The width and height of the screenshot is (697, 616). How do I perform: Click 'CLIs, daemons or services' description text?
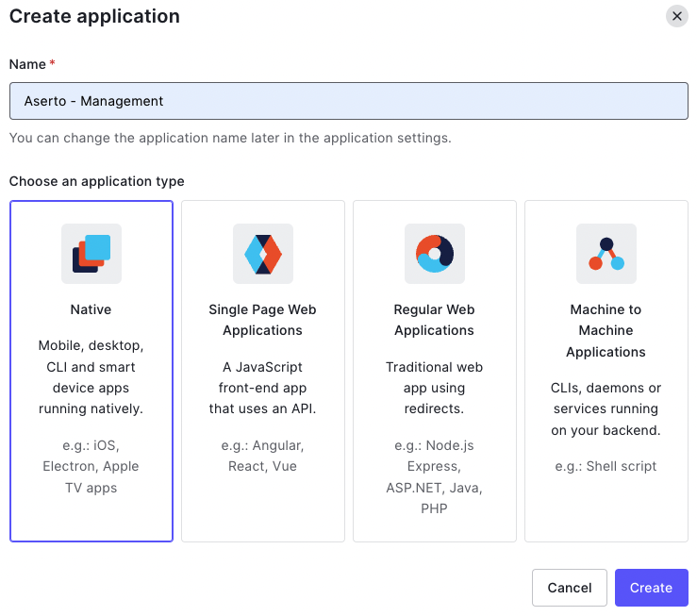[x=606, y=409]
